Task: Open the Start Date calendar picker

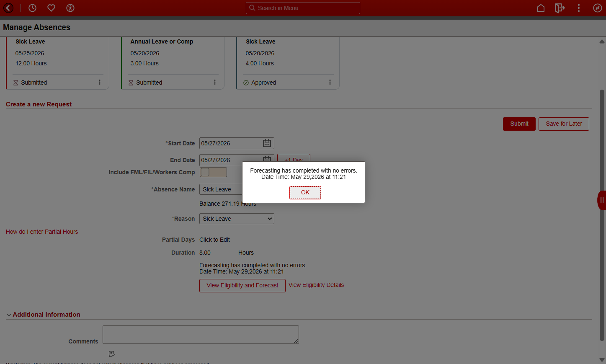Action: (x=267, y=143)
